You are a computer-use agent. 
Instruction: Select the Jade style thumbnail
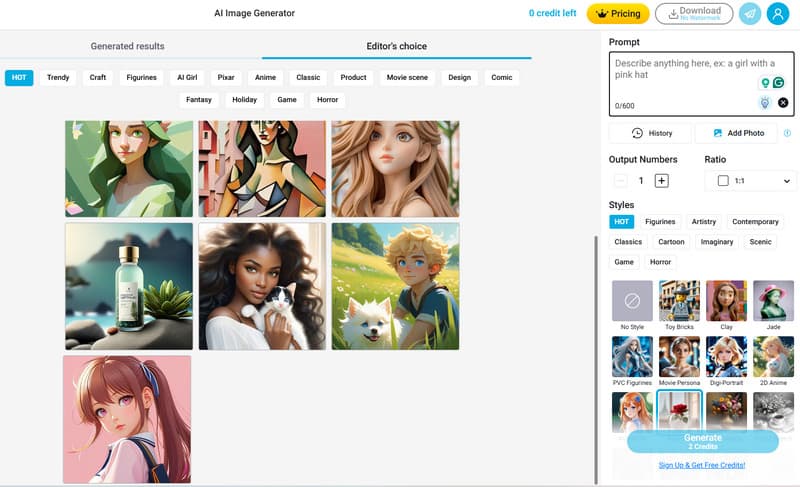tap(773, 300)
